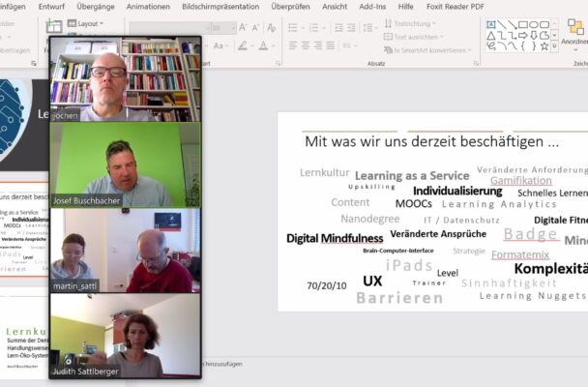
Task: Toggle center text alignment
Action: click(x=306, y=45)
